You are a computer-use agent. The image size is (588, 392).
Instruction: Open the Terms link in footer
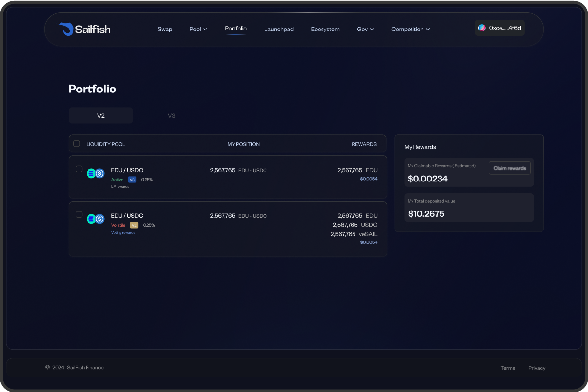coord(508,368)
